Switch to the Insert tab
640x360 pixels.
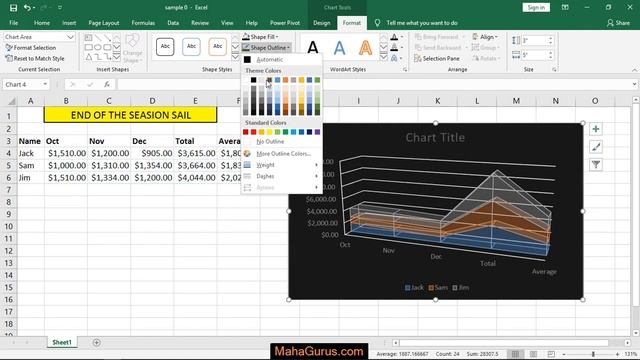69,23
